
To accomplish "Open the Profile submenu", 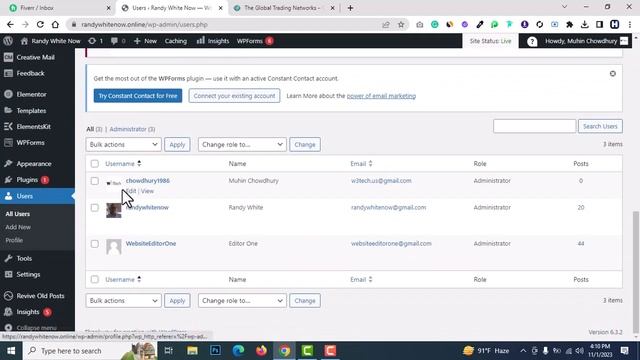I will 14,240.
